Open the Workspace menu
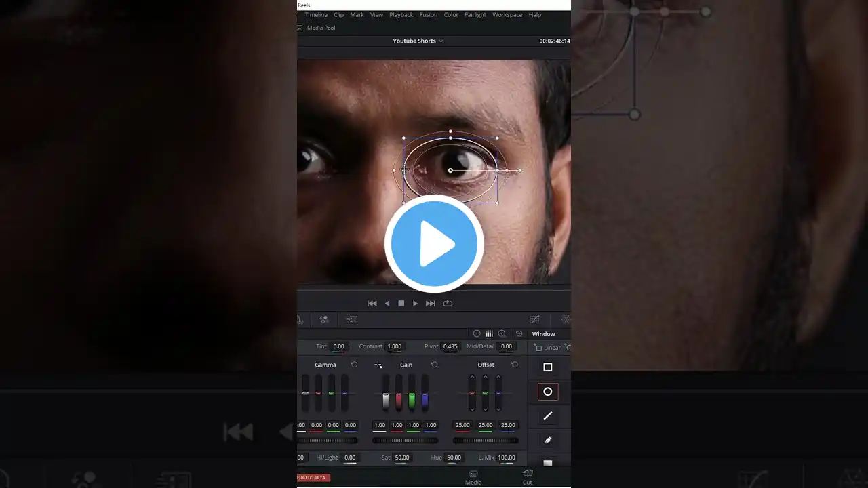 click(x=507, y=15)
